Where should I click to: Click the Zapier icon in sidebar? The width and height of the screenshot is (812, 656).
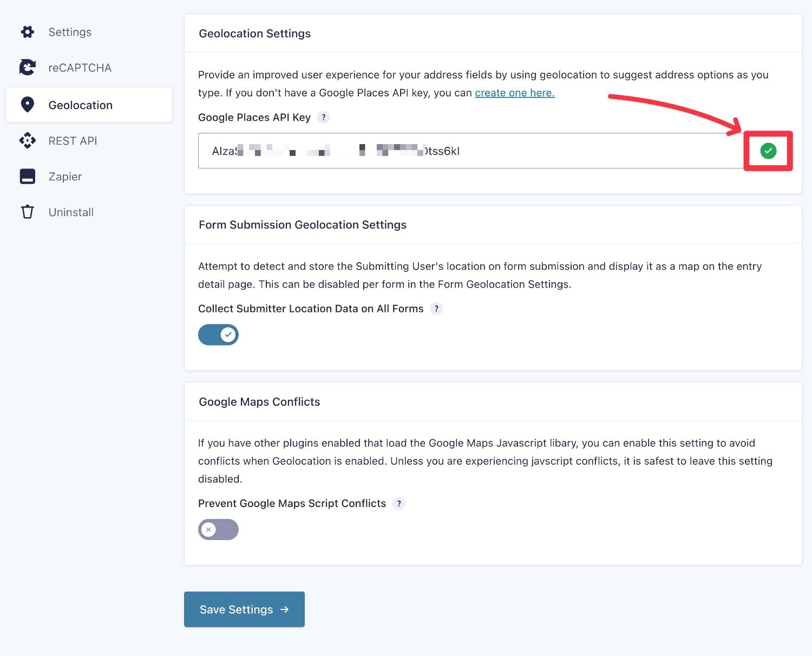pos(27,177)
